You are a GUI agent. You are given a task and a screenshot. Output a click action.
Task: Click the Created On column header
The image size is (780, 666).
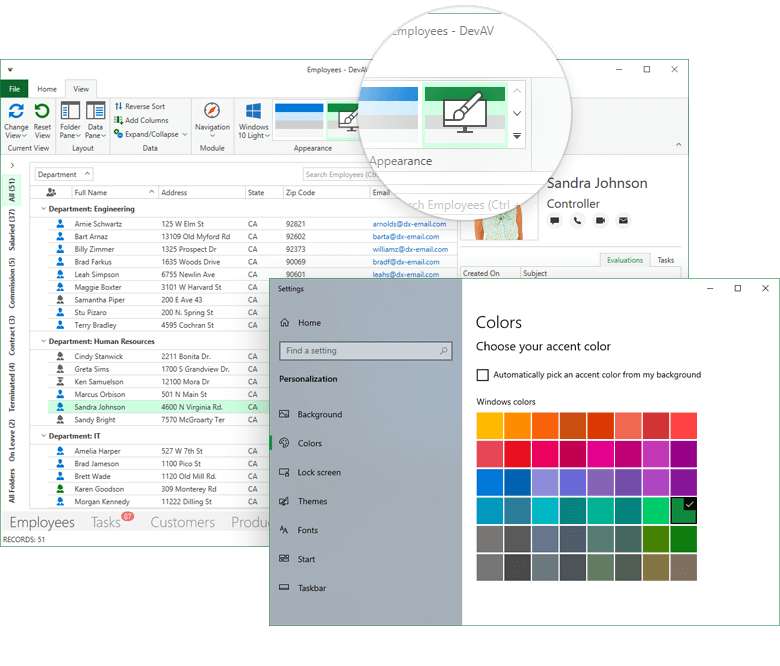pyautogui.click(x=490, y=273)
